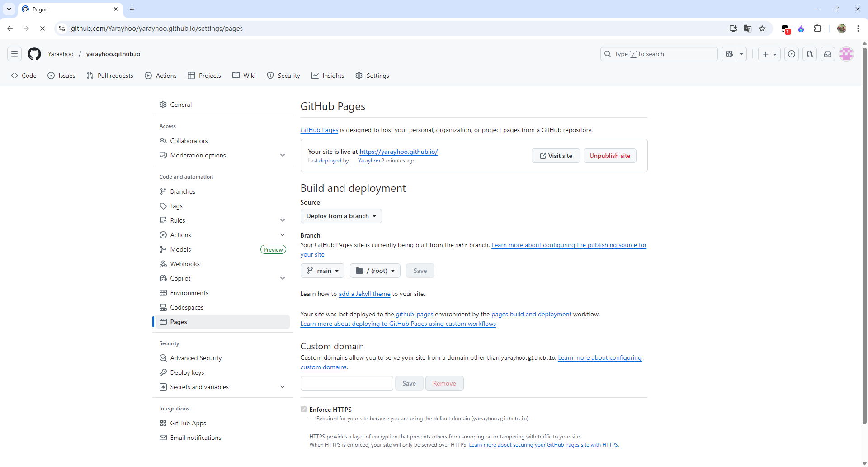This screenshot has height=467, width=868.
Task: View site information icon in address bar
Action: click(x=62, y=29)
